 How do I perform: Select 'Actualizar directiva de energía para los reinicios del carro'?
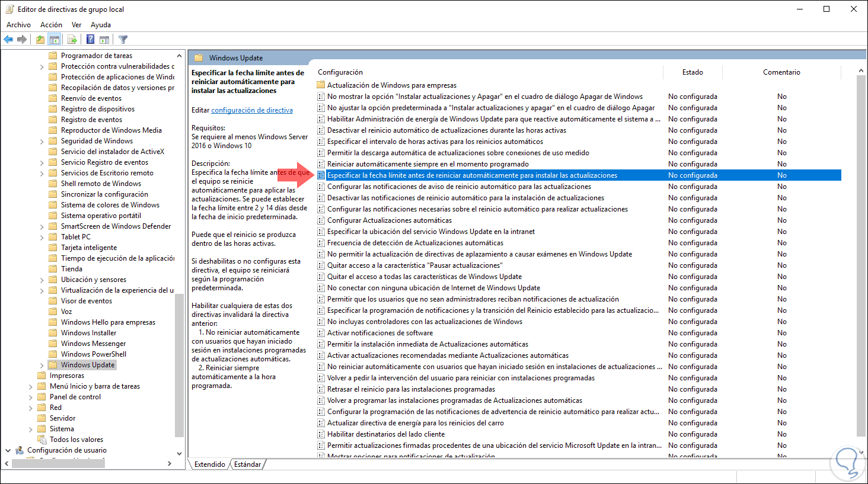coord(416,423)
